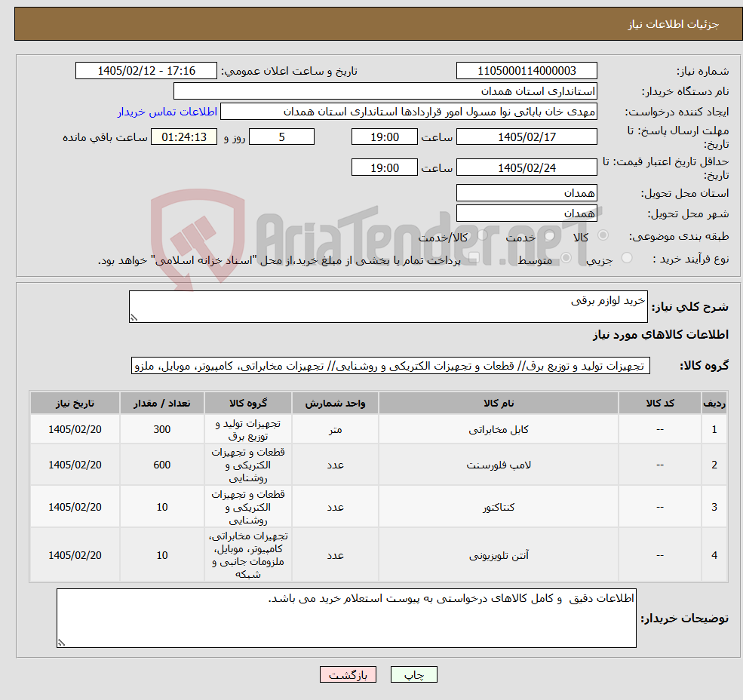This screenshot has width=743, height=700.
Task: Click the نام کالا column header
Action: [499, 403]
